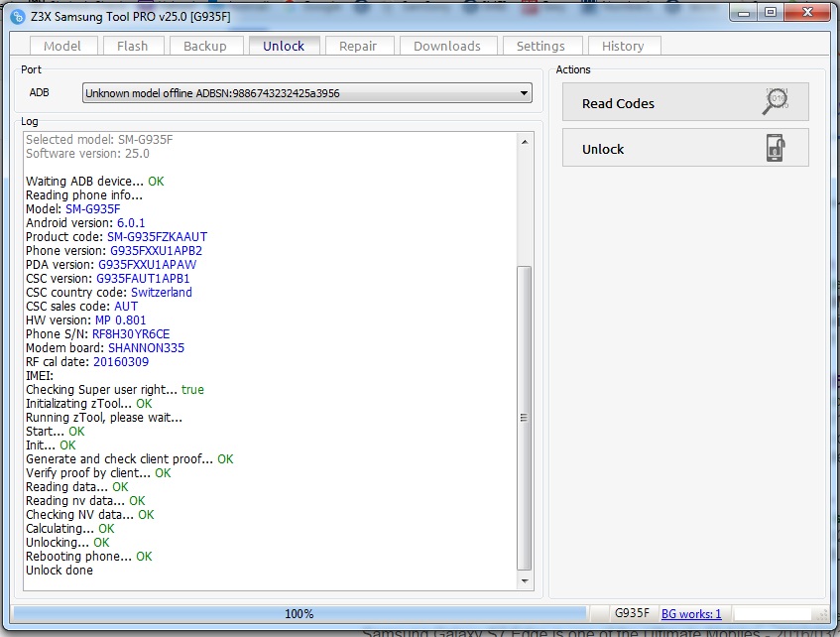Viewport: 840px width, 637px height.
Task: Click the log scrollbar down arrow
Action: (525, 581)
